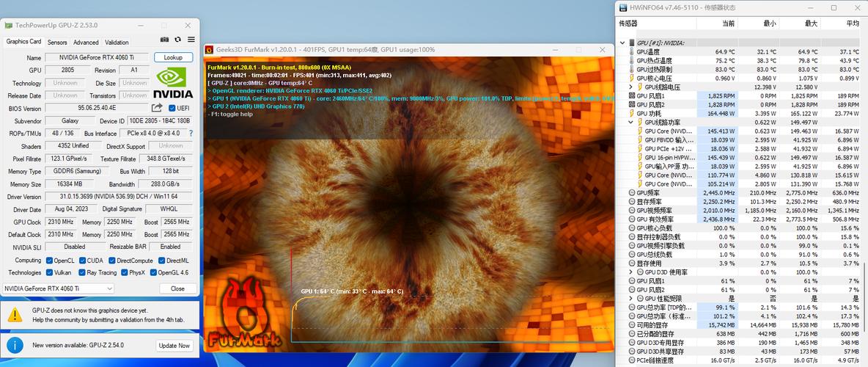Screen dimensions: 868x367
Task: Collapse the GPU线路功率 row
Action: (x=630, y=122)
